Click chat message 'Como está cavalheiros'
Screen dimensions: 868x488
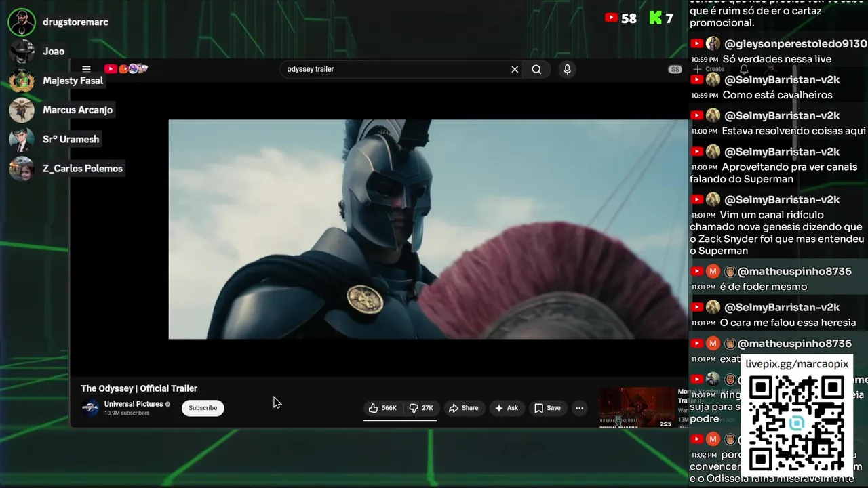[x=777, y=95]
